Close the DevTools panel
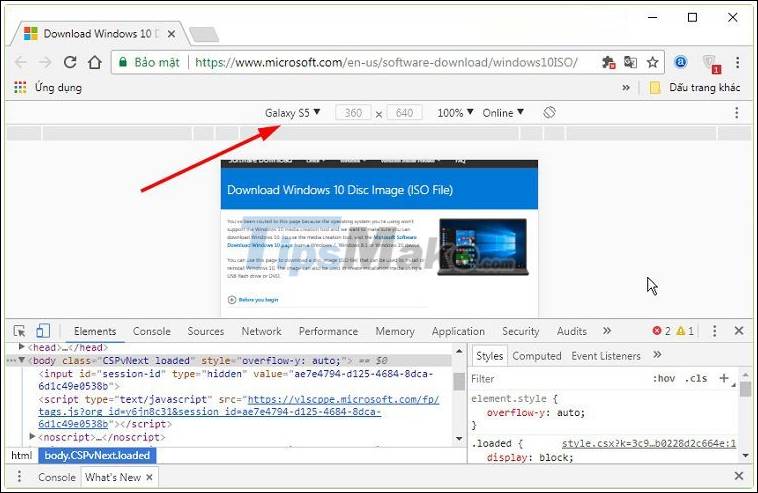The image size is (758, 493). (739, 331)
